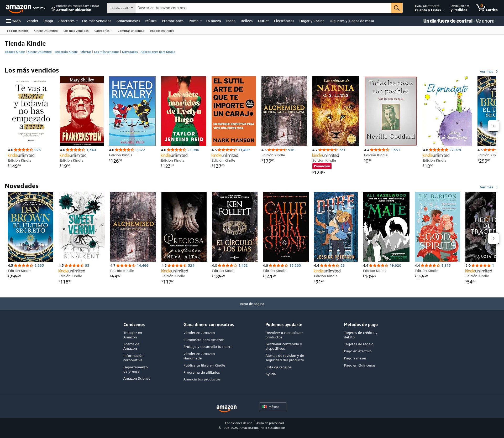Select the eBooks en Inglés subnav tab

162,31
